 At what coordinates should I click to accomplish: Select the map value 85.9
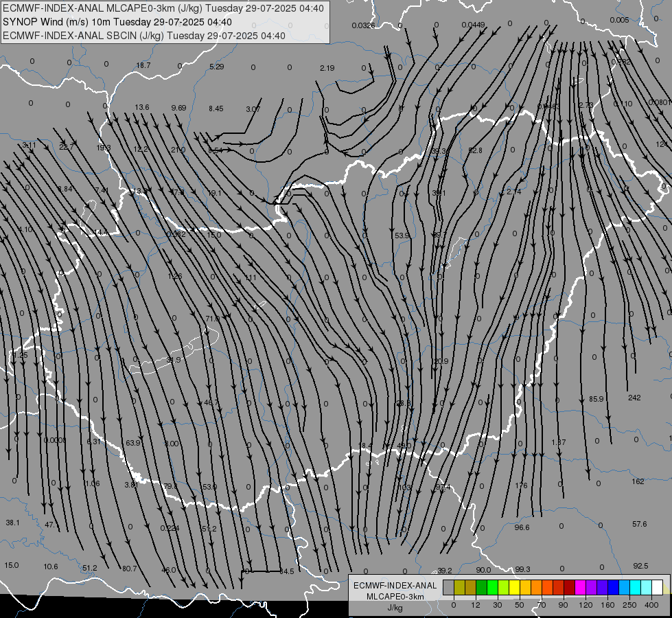[x=596, y=399]
